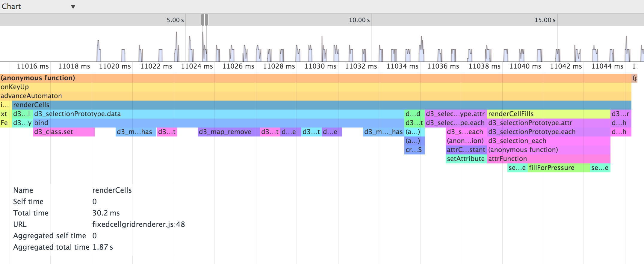Select the d3...l bar beside d3_selectionPrototype.data
This screenshot has width=644, height=264.
[22, 114]
